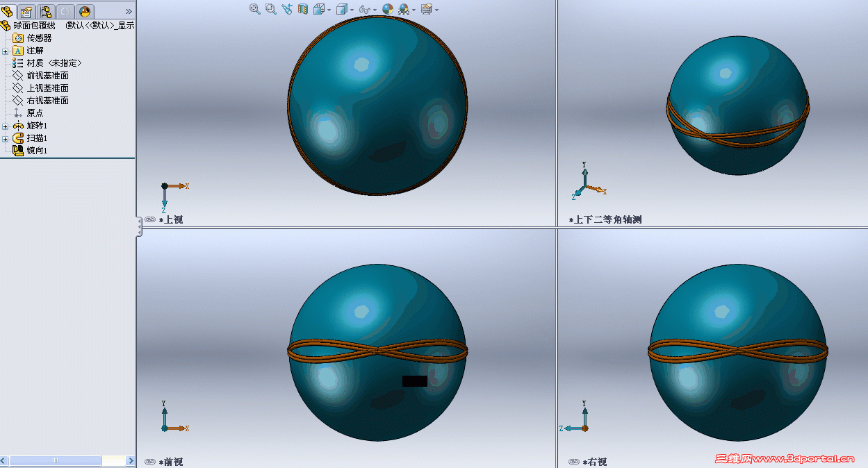The height and width of the screenshot is (468, 868).
Task: Click the *上下二等角轴测 view label
Action: (x=605, y=219)
